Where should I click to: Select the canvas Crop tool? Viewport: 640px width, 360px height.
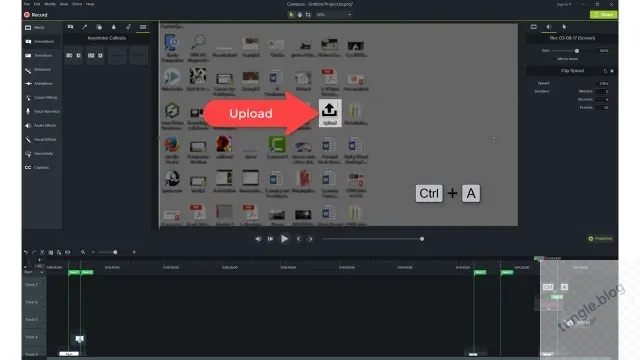click(x=308, y=15)
